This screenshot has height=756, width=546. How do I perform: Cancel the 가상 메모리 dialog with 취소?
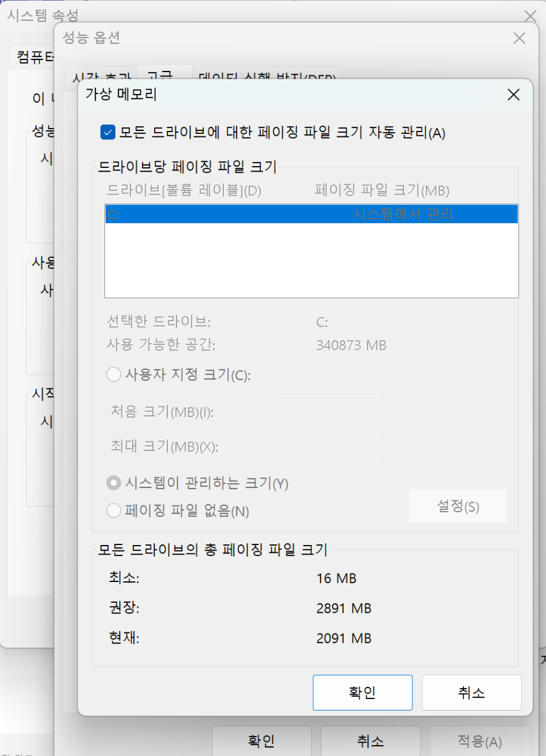tap(471, 692)
